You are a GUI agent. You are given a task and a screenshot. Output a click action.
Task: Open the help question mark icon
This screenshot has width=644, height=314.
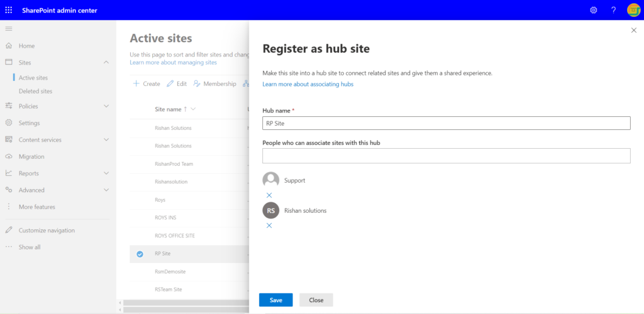pos(614,10)
